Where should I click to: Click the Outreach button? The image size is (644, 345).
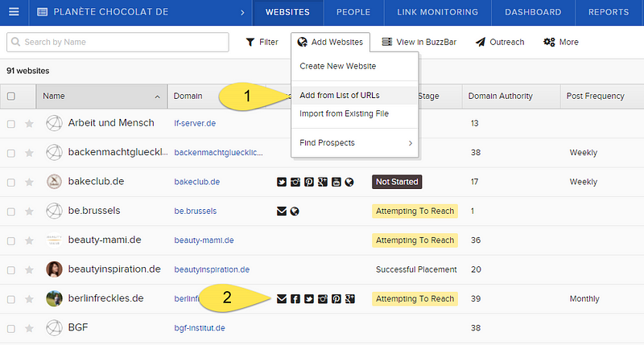coord(500,42)
